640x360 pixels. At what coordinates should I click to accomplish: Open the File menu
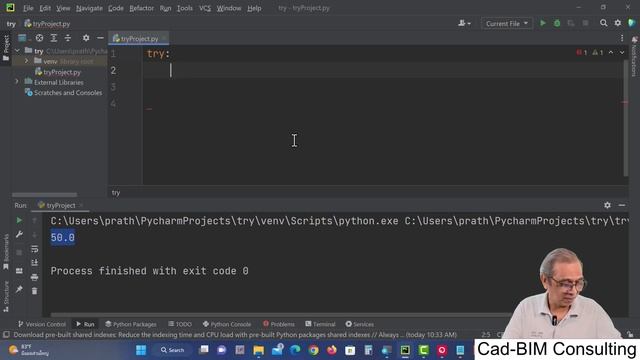pos(28,8)
